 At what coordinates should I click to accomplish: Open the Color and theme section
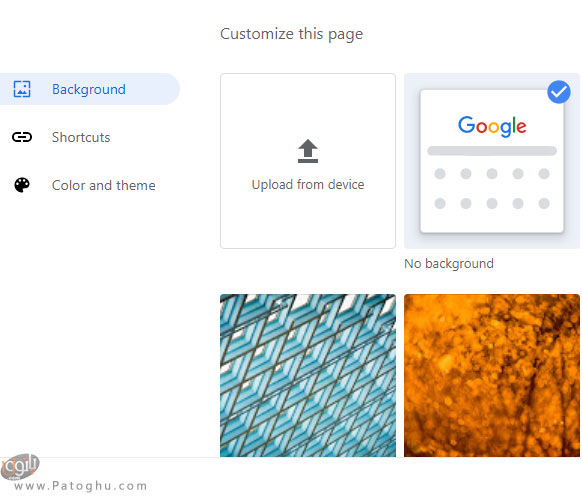[104, 185]
